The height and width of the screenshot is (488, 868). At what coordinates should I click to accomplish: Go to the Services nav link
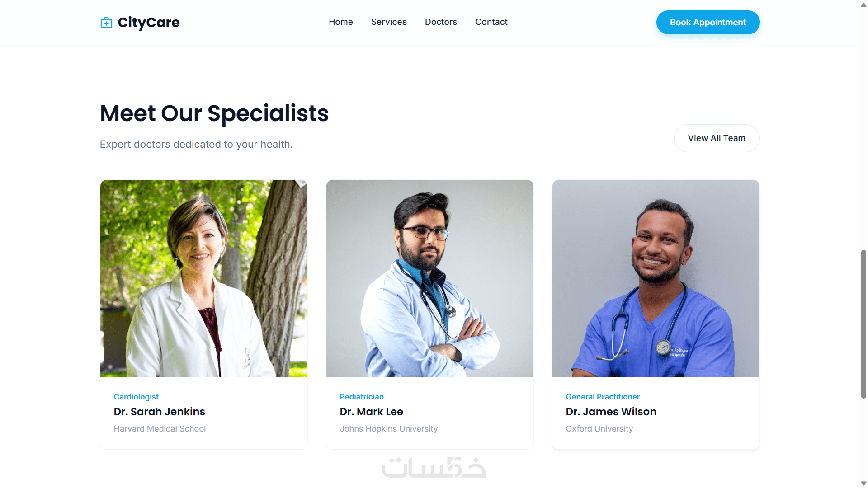[x=389, y=22]
